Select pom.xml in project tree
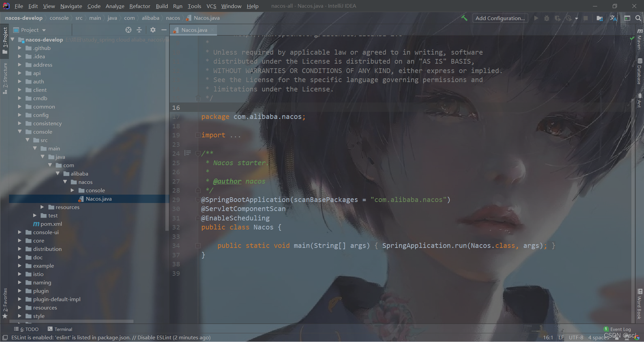The height and width of the screenshot is (342, 644). click(x=51, y=224)
